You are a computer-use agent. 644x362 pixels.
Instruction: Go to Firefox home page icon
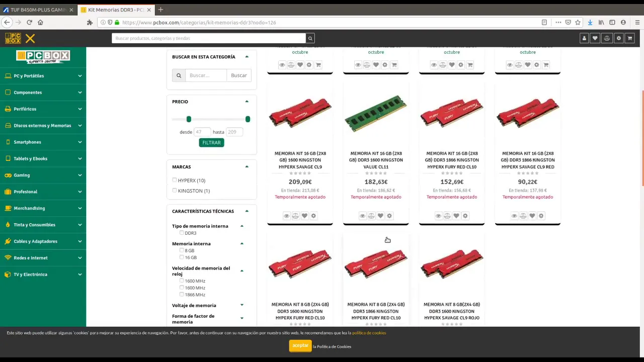pyautogui.click(x=40, y=22)
